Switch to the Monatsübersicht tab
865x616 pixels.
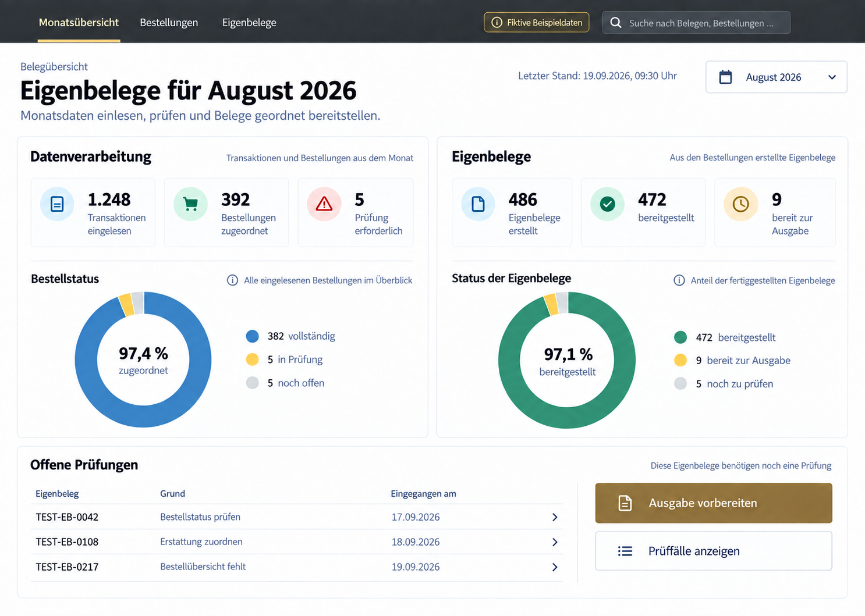[79, 23]
